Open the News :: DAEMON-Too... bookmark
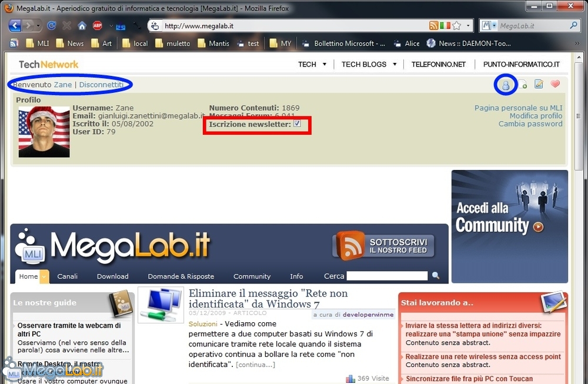The image size is (588, 384). tap(469, 44)
